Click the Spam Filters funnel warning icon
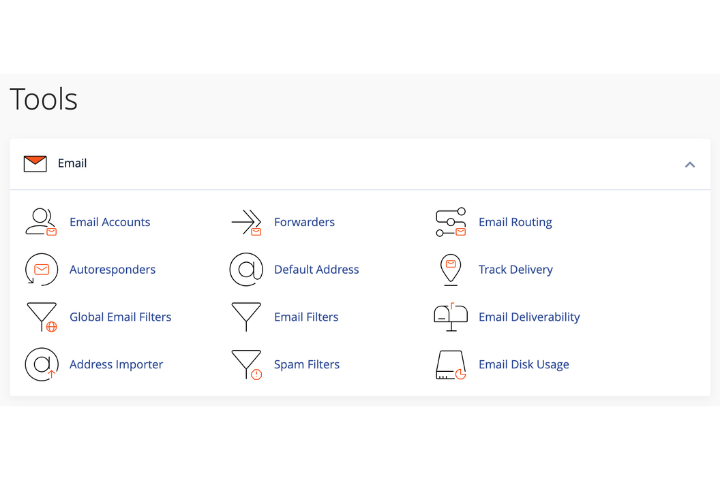720x480 pixels. click(247, 365)
